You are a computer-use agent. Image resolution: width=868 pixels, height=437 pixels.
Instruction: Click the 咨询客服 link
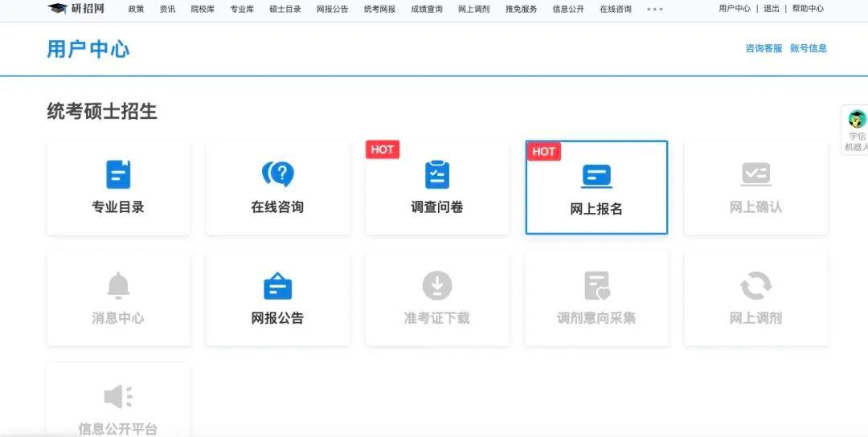(x=764, y=48)
